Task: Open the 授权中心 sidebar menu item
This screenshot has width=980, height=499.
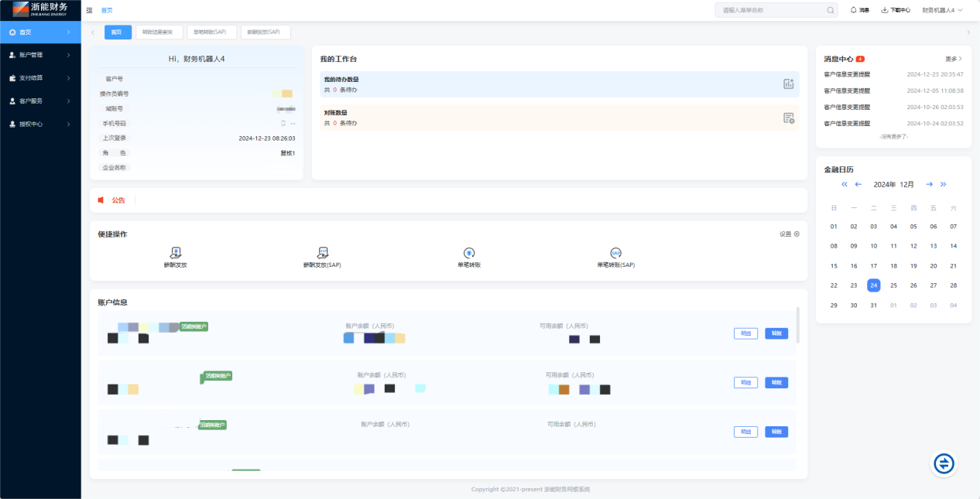Action: [x=40, y=124]
